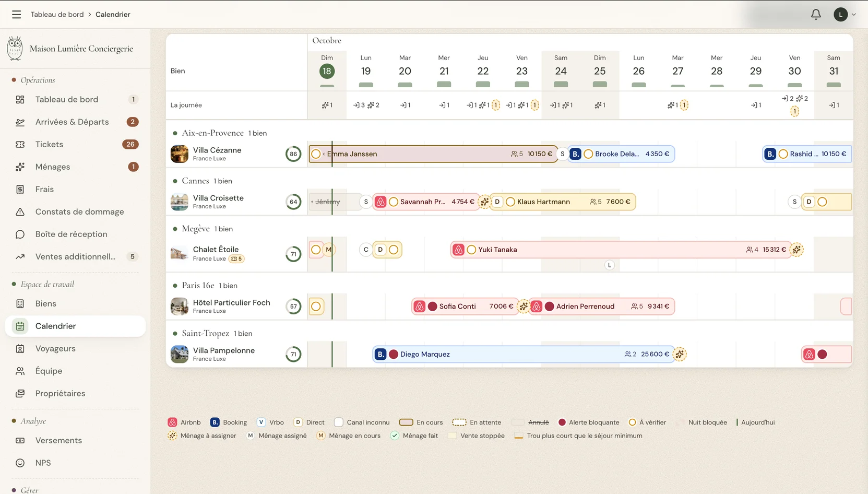Viewport: 868px width, 494px height.
Task: Open Tableau de bord in sidebar
Action: [76, 100]
